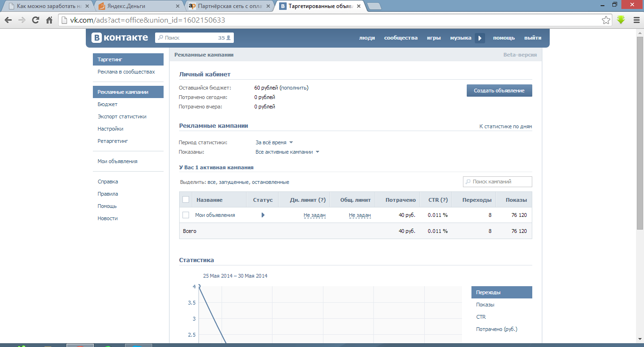Click музыка in the top navigation
Screen dimensions: 644x347
(x=461, y=38)
